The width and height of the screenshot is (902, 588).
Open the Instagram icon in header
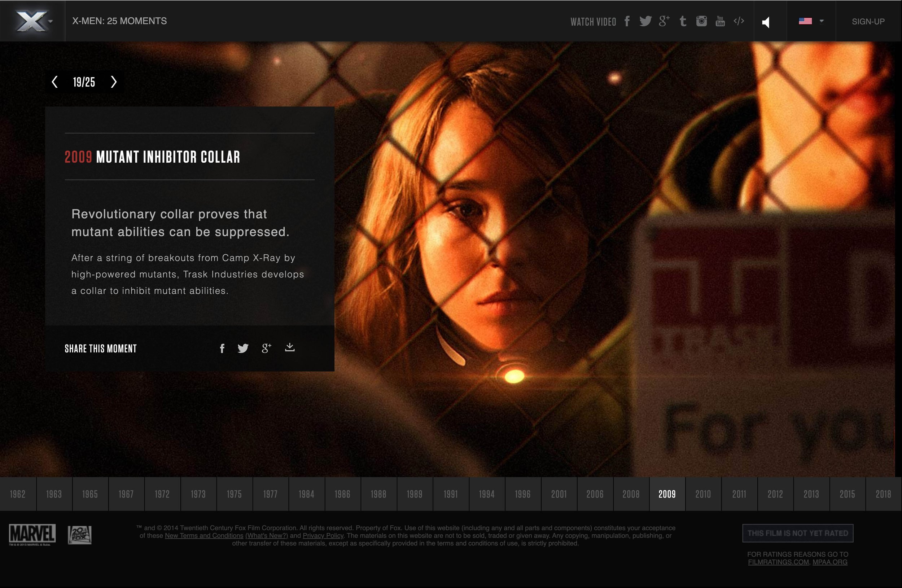[x=701, y=21]
